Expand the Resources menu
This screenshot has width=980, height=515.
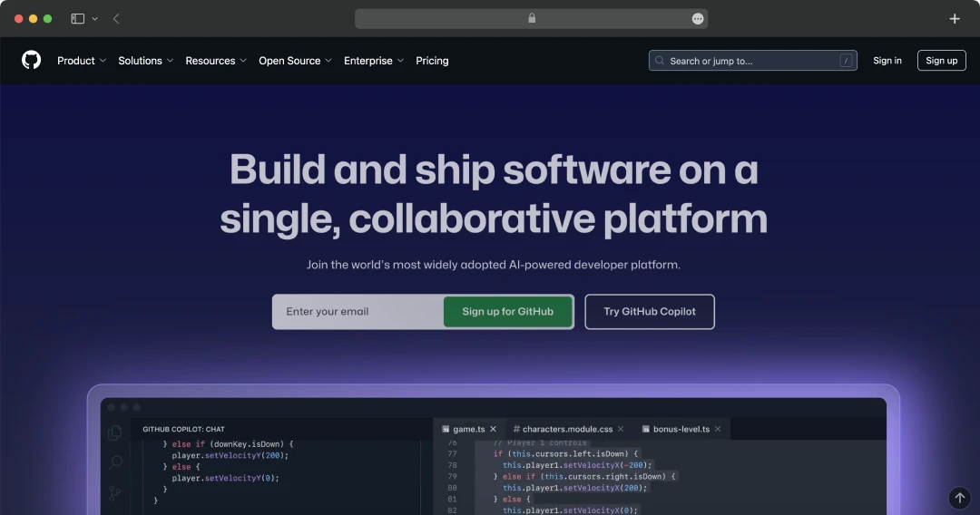pyautogui.click(x=216, y=61)
